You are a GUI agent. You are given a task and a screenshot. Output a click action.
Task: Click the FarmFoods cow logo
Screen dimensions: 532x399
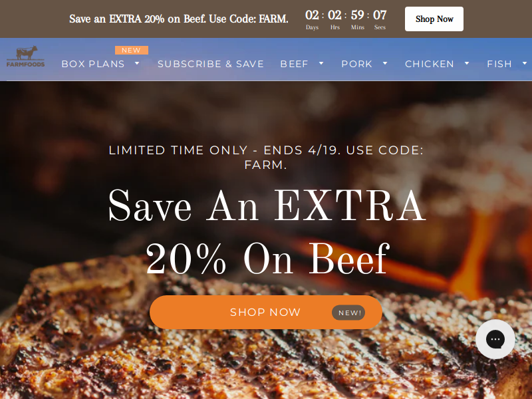(x=26, y=57)
